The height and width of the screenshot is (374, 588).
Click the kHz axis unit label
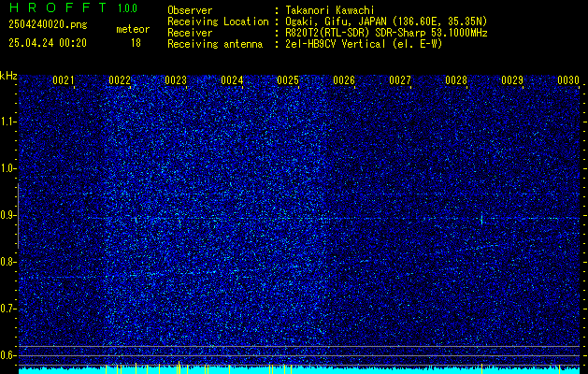[x=8, y=76]
